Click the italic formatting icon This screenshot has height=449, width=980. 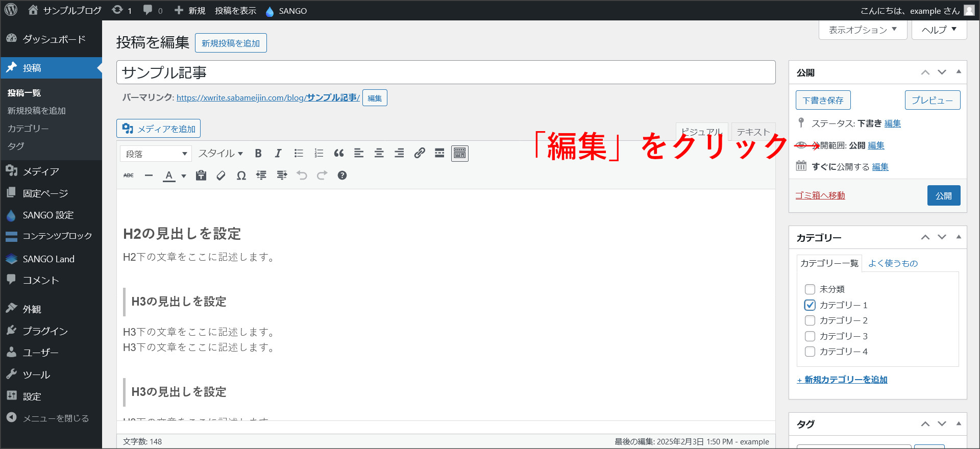click(278, 153)
